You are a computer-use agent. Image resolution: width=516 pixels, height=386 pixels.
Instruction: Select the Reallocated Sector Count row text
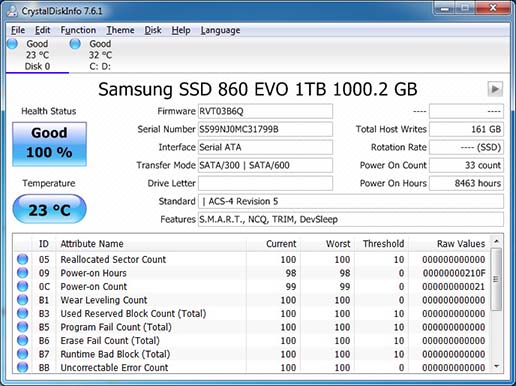click(x=113, y=259)
